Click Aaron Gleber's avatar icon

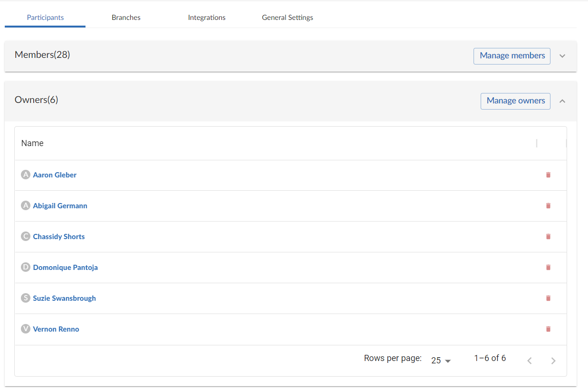coord(26,175)
